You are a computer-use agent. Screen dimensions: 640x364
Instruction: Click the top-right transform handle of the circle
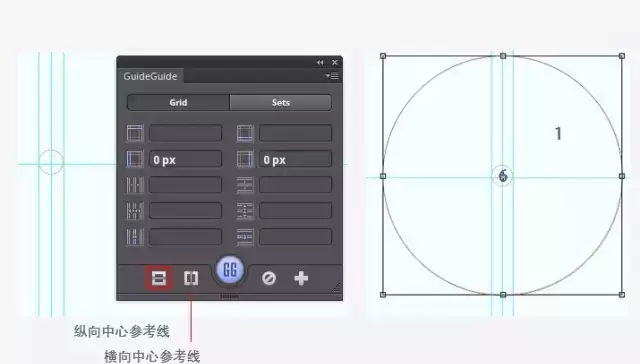[622, 56]
